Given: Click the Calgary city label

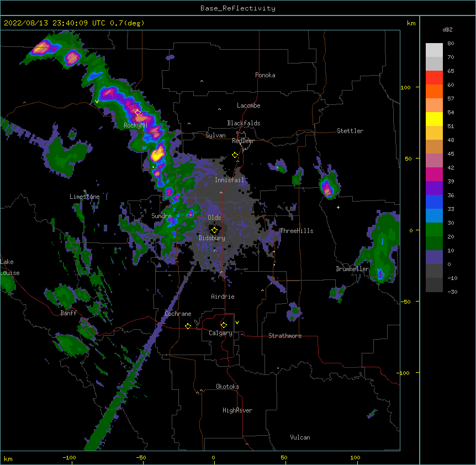Looking at the screenshot, I should point(220,333).
